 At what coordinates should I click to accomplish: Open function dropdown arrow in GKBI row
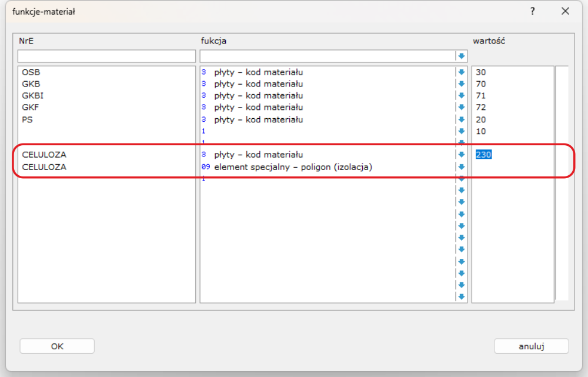click(462, 96)
